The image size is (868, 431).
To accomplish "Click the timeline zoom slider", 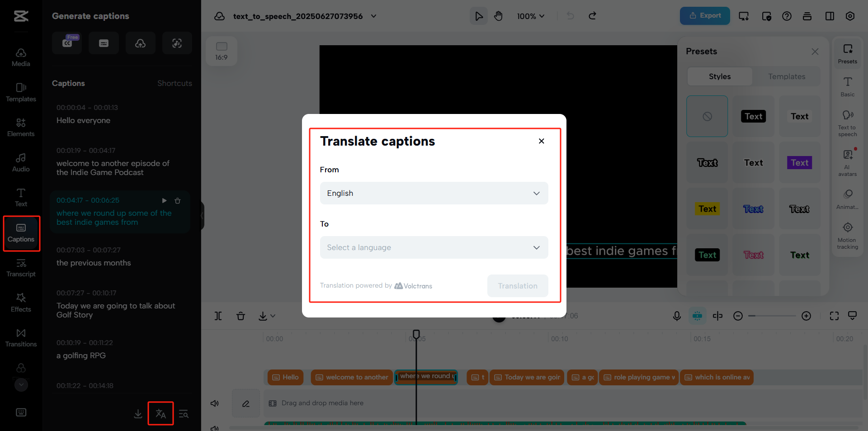I will pyautogui.click(x=772, y=316).
